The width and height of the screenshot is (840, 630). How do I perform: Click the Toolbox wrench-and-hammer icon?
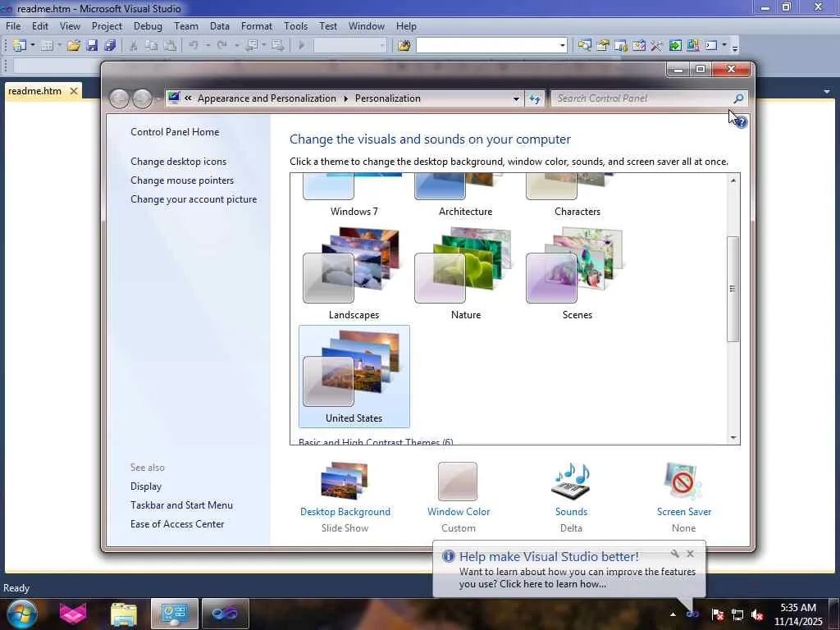657,46
